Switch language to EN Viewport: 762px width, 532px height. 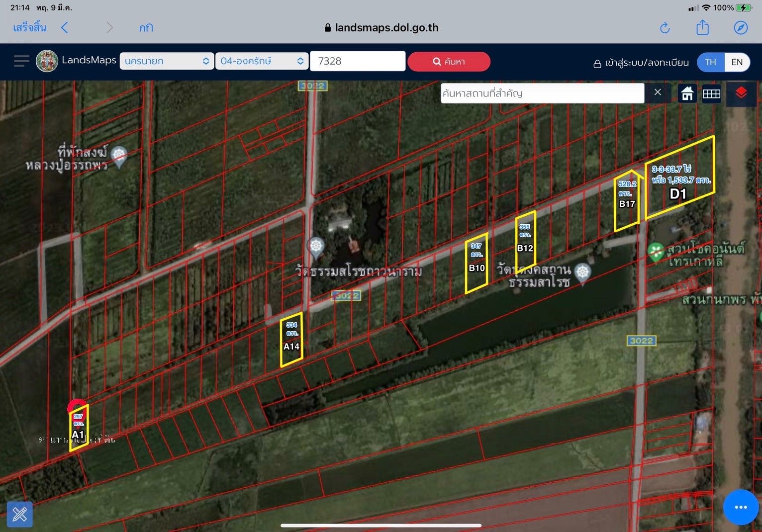tap(737, 62)
